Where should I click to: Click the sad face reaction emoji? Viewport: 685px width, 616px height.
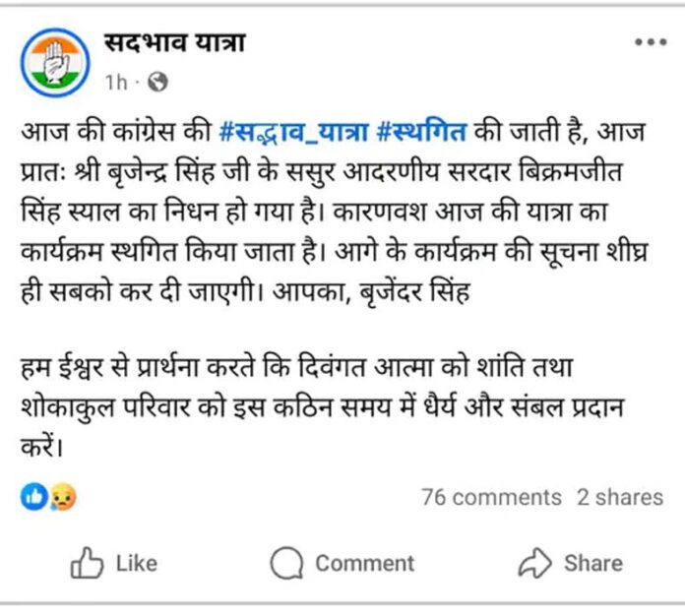[63, 498]
